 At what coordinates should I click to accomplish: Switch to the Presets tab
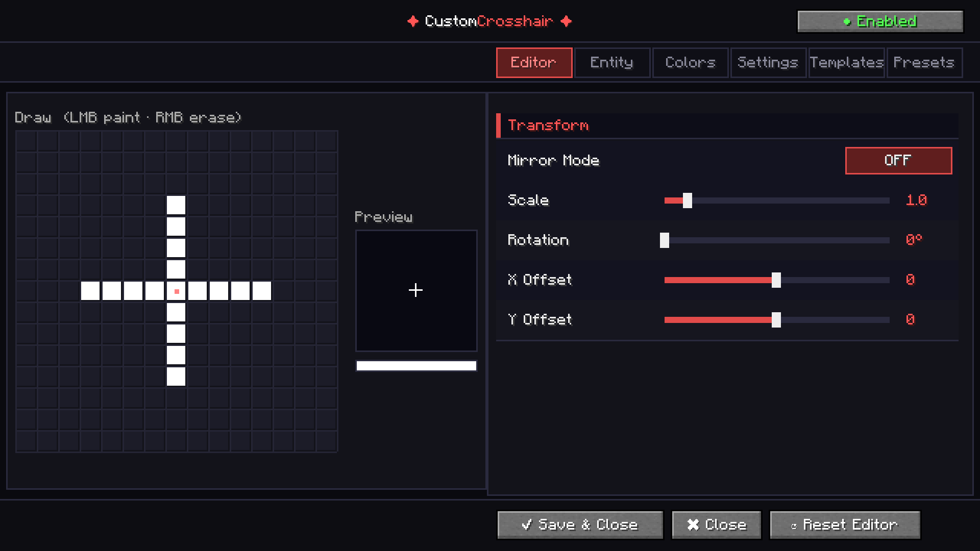[924, 63]
